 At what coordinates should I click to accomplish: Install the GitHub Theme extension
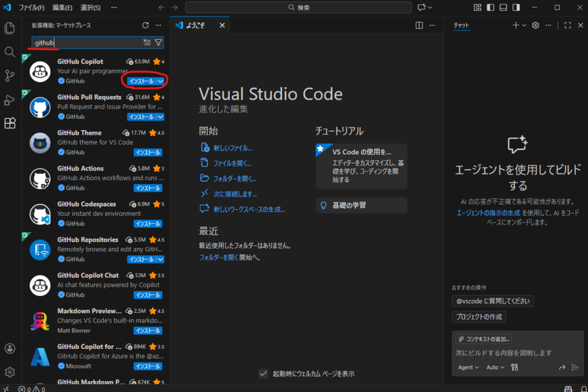pos(148,153)
